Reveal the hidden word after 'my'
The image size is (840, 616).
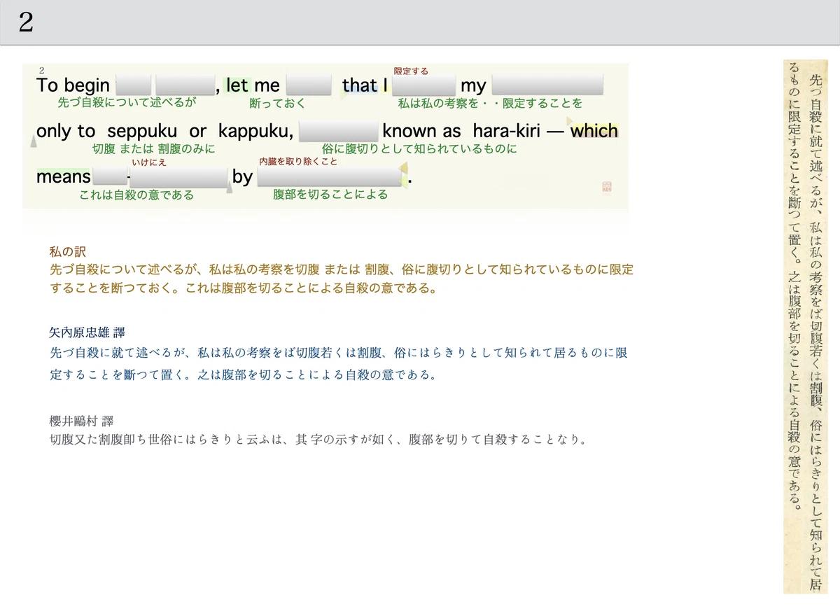tap(547, 85)
